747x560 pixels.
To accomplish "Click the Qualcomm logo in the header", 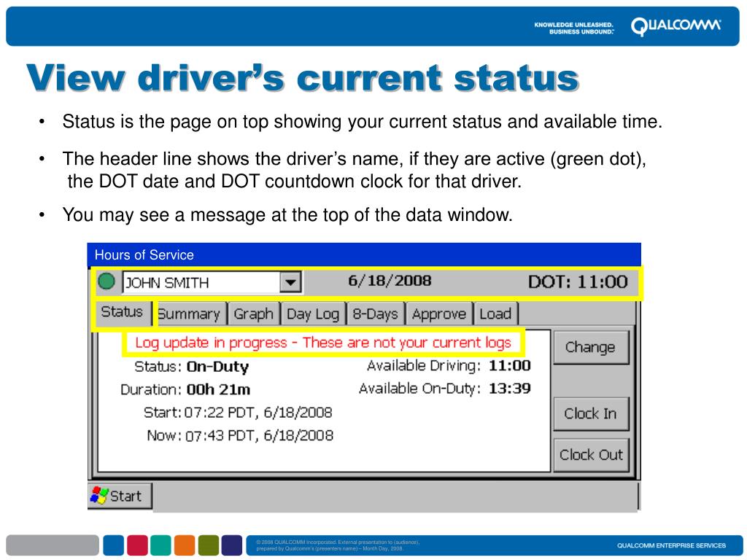I will coord(676,27).
